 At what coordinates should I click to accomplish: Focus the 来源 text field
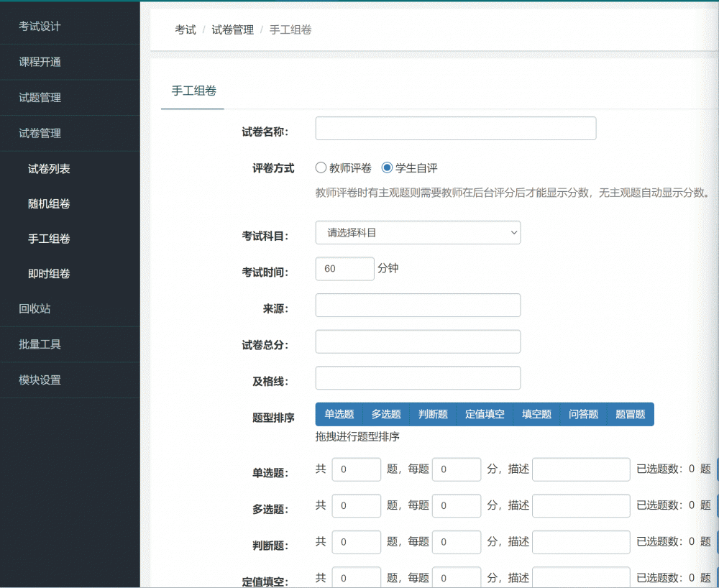[418, 306]
